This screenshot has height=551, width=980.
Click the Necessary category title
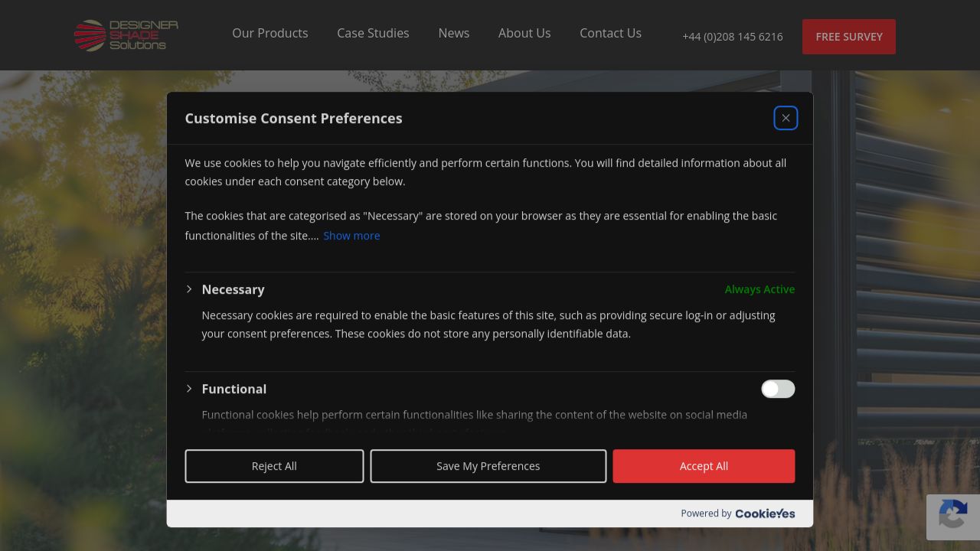coord(233,289)
